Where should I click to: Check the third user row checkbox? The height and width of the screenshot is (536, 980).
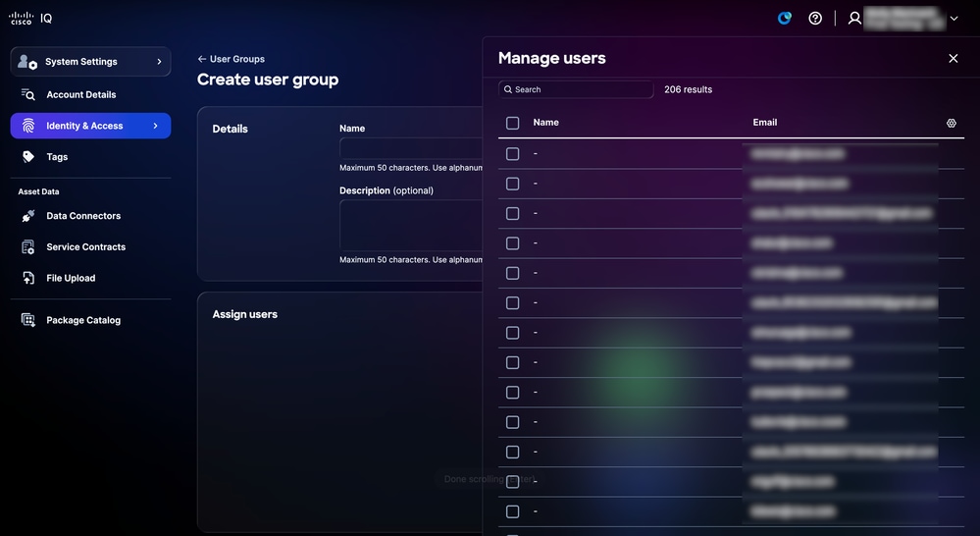click(x=512, y=214)
